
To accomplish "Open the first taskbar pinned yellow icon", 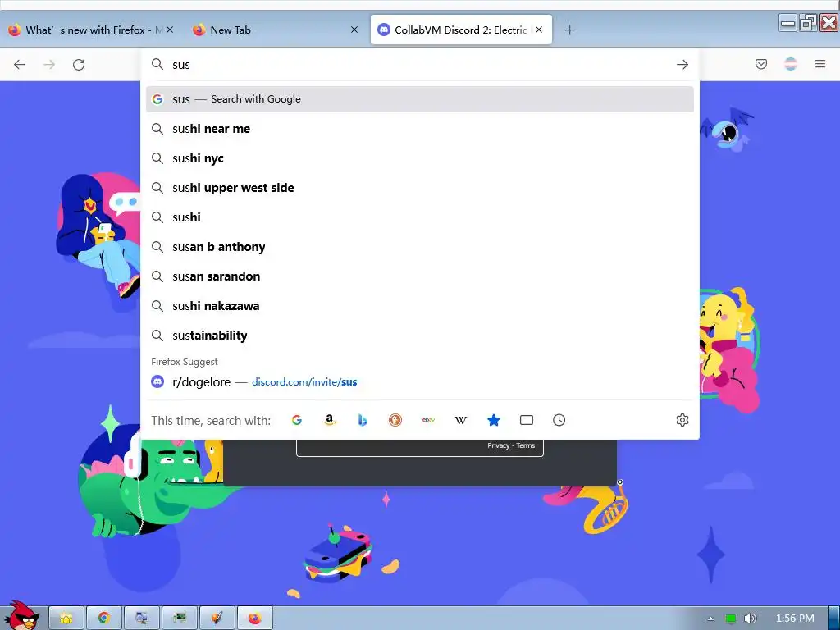I will [66, 619].
